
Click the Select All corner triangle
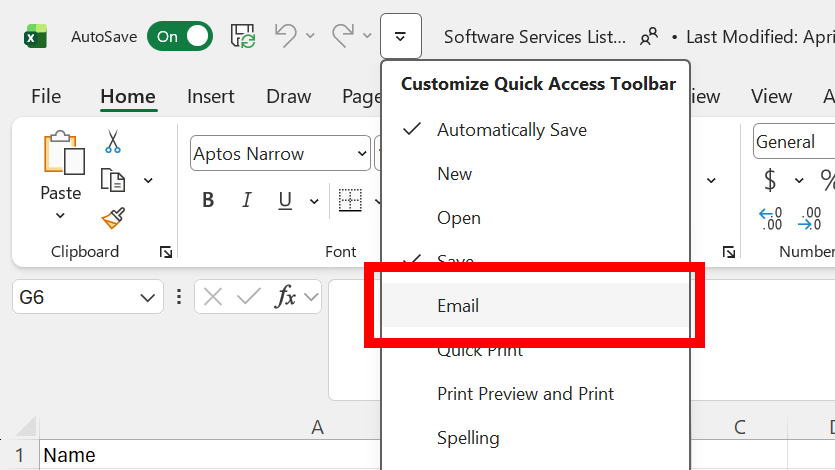[x=26, y=427]
